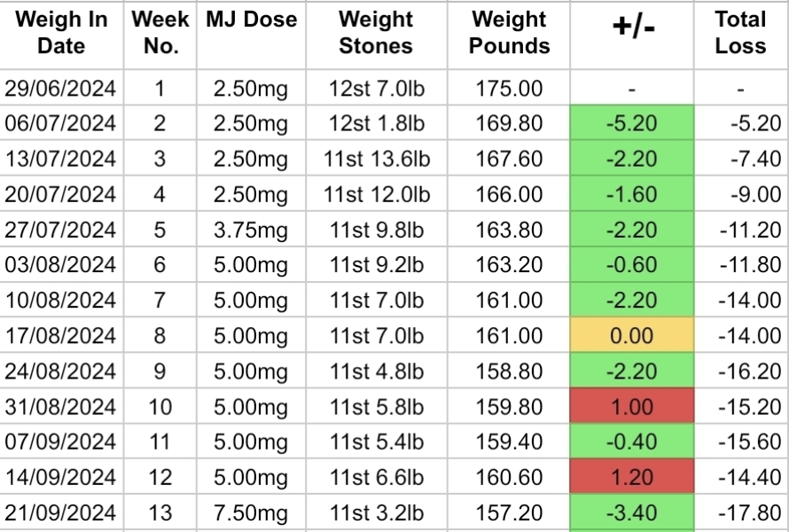Click the "Weight Pounds" header cell
Image resolution: width=789 pixels, height=532 pixels.
pos(509,33)
